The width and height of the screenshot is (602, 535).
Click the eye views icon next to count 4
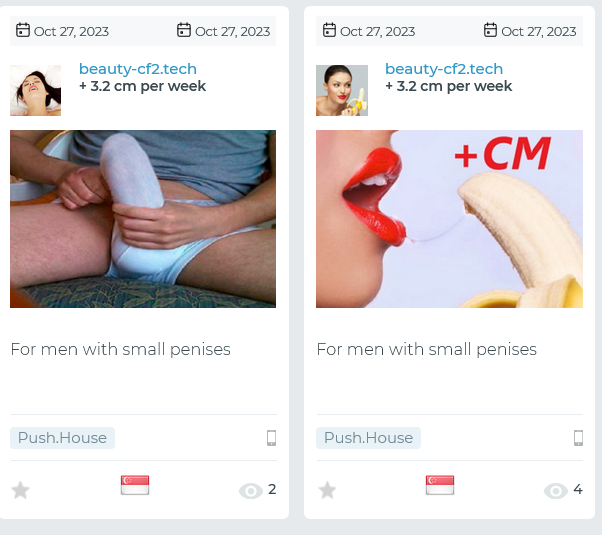coord(556,491)
